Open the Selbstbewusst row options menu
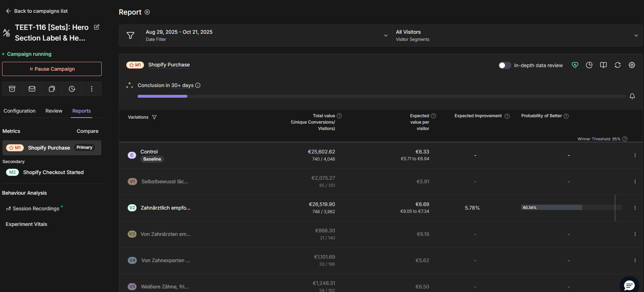The width and height of the screenshot is (644, 292). tap(635, 182)
